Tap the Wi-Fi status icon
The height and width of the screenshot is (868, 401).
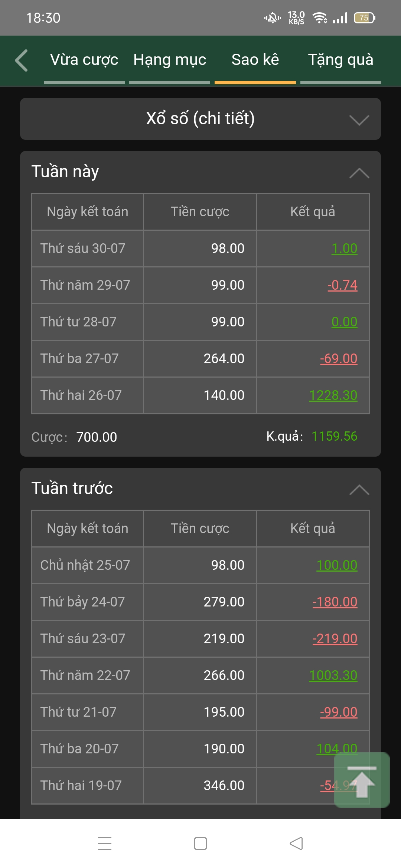[319, 18]
